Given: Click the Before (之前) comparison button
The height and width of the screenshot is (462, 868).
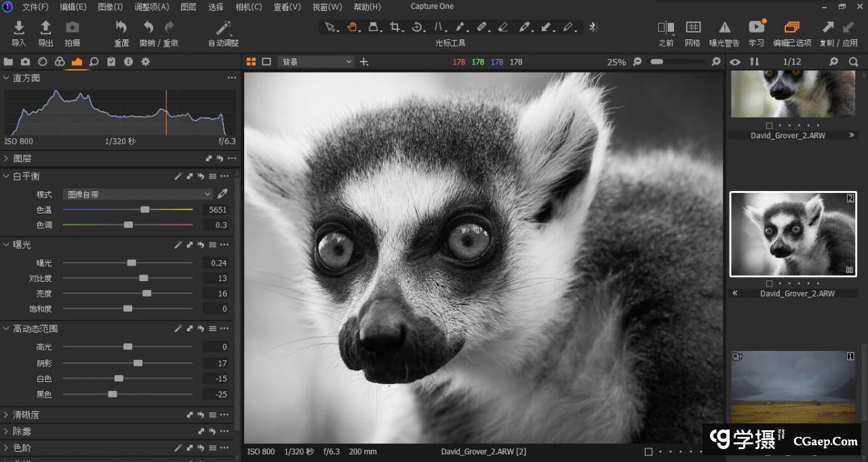Looking at the screenshot, I should pos(665,28).
